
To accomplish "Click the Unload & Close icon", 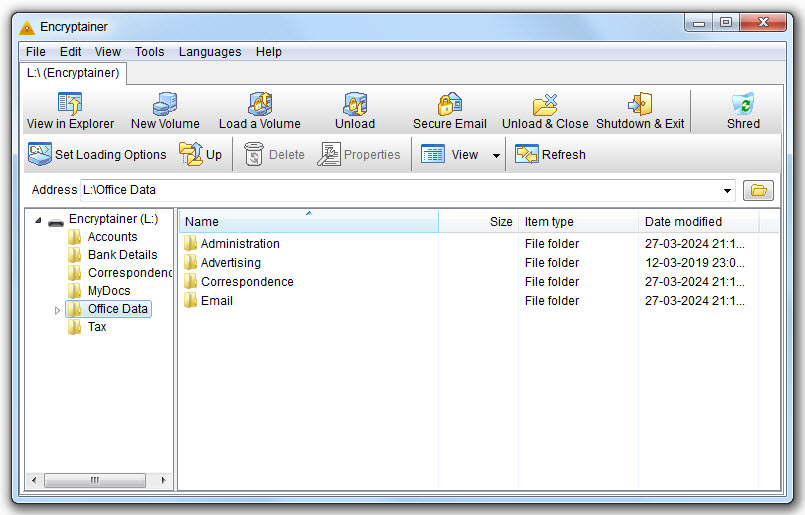I will coord(545,104).
